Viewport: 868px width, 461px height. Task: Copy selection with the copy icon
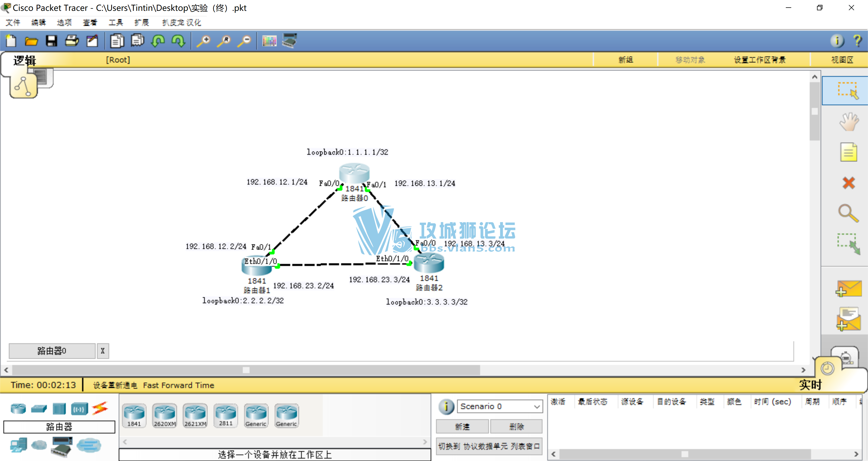pyautogui.click(x=117, y=41)
